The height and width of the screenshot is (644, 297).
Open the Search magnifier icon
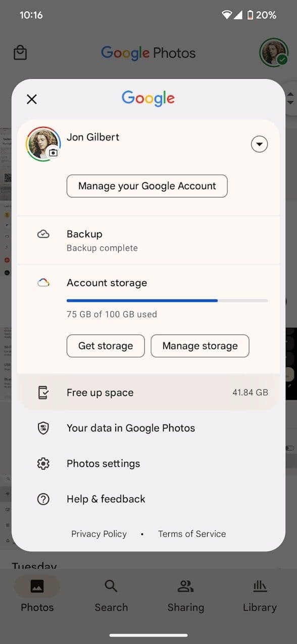point(111,586)
